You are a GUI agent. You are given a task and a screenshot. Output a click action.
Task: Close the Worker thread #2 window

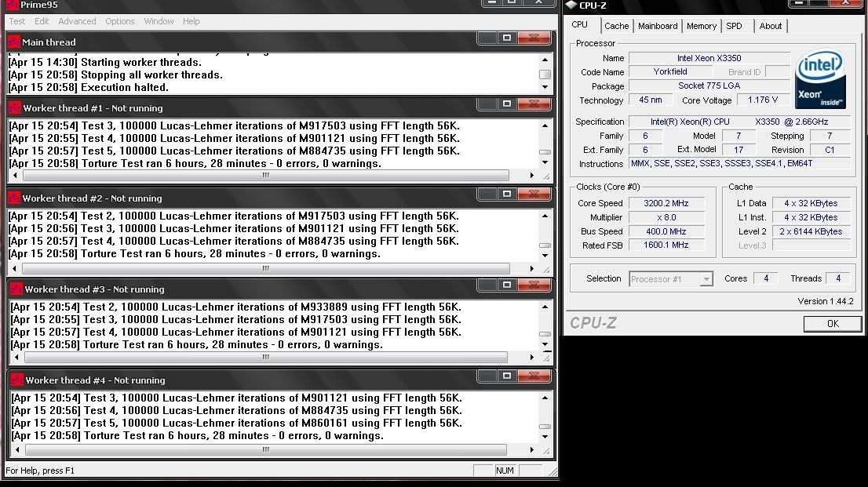pos(534,194)
